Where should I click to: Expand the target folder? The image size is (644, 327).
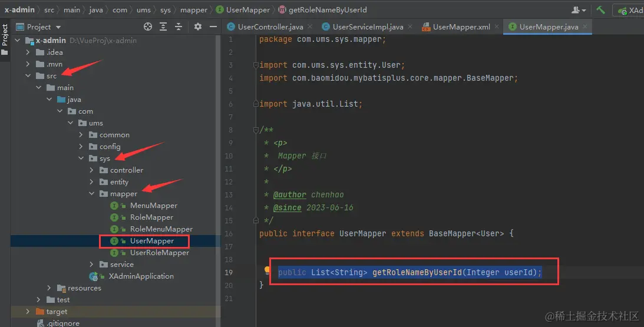28,312
